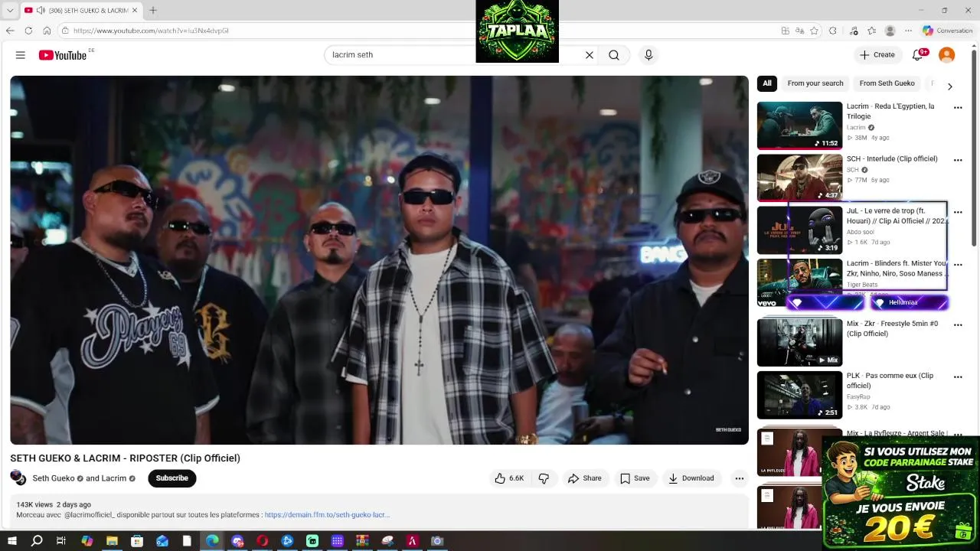980x551 pixels.
Task: Open Copilot Conversation button
Action: pos(947,31)
